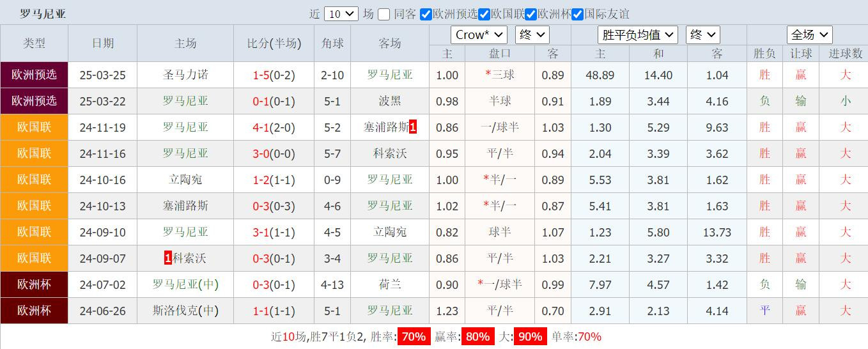This screenshot has width=868, height=349.
Task: Open the Crow* bookmaker dropdown
Action: tap(479, 35)
